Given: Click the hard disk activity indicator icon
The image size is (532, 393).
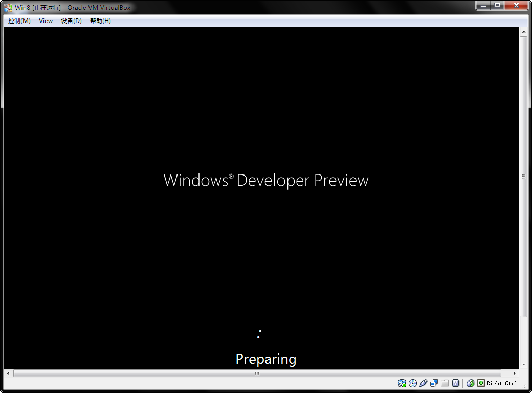Looking at the screenshot, I should [402, 383].
